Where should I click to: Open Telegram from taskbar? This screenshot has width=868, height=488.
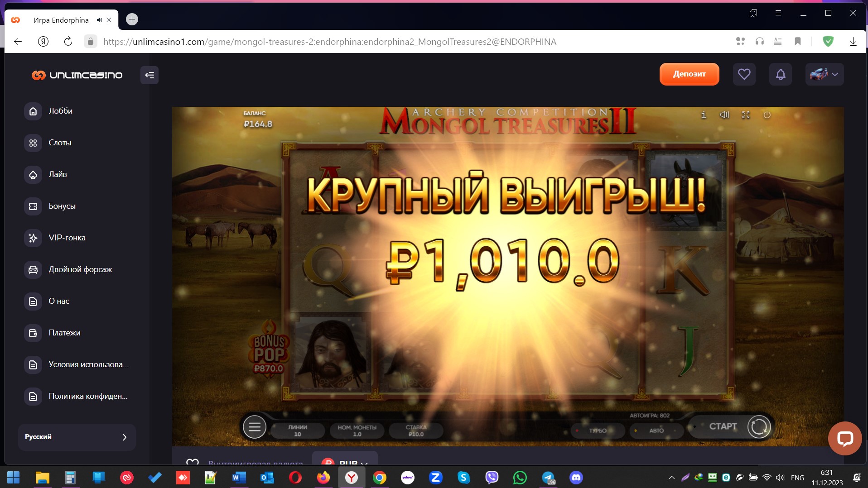pyautogui.click(x=548, y=478)
